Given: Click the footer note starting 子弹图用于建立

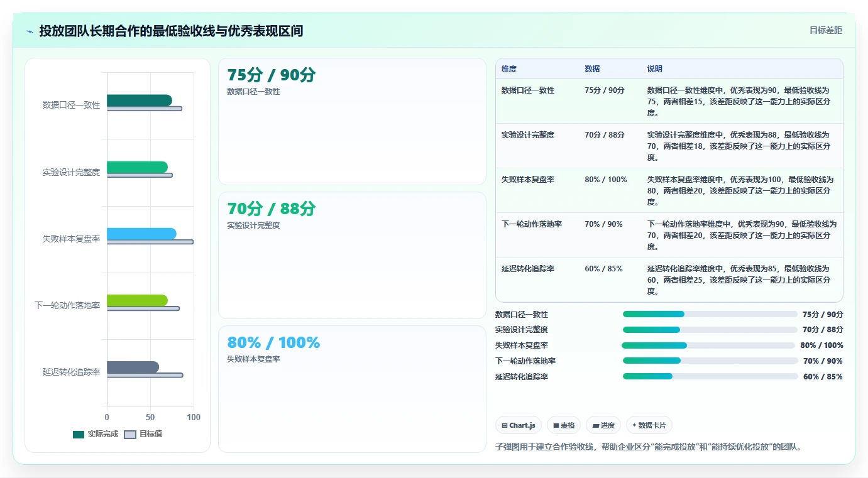Looking at the screenshot, I should point(649,447).
